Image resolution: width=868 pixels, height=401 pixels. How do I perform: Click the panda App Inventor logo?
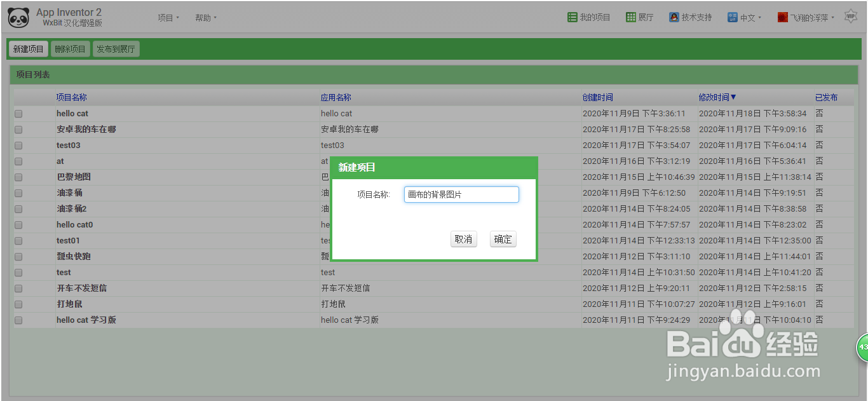[18, 17]
